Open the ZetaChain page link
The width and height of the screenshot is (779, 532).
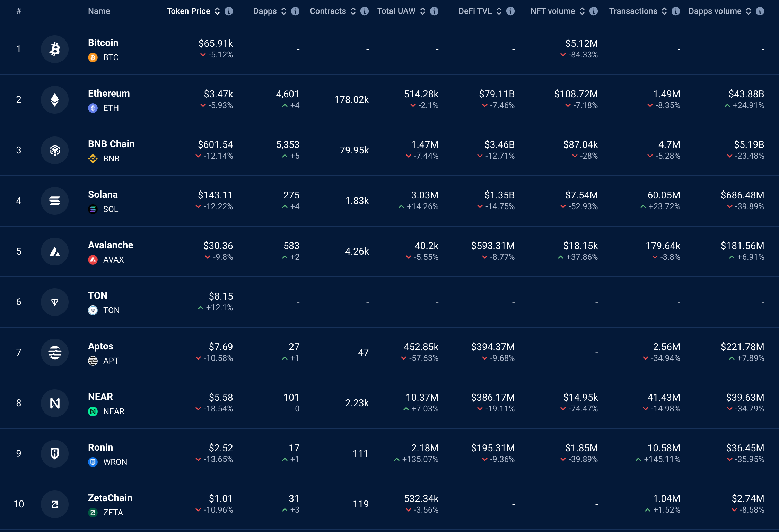110,498
